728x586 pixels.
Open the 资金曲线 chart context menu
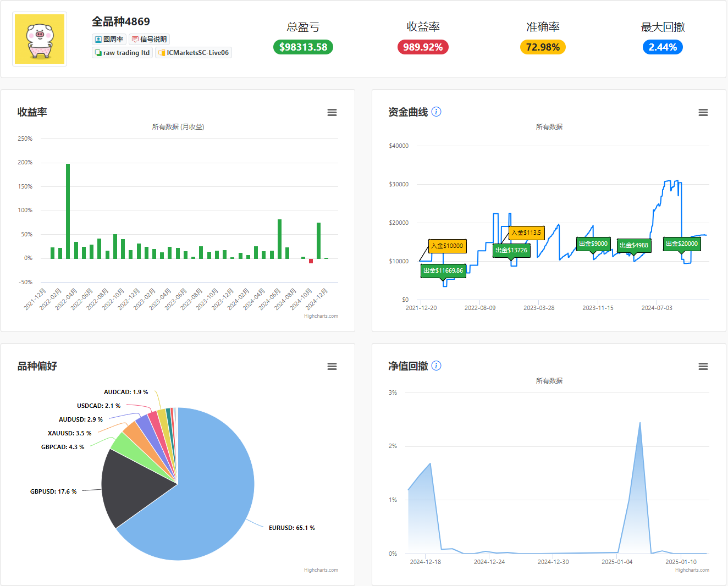703,112
